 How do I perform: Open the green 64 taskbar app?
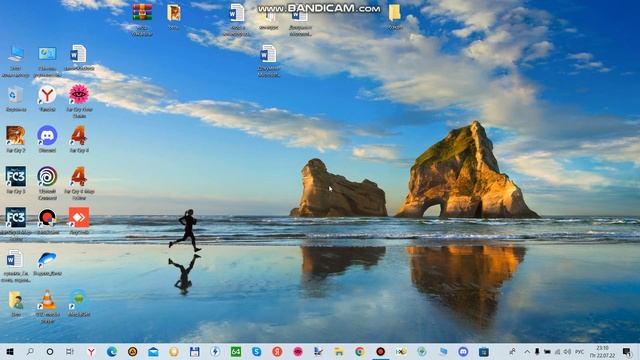[x=236, y=351]
